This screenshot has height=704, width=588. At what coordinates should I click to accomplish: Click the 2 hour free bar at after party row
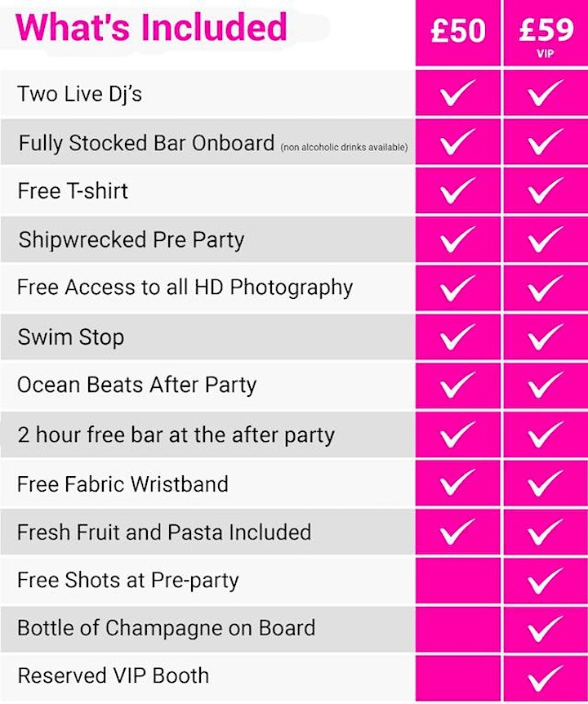tap(207, 434)
